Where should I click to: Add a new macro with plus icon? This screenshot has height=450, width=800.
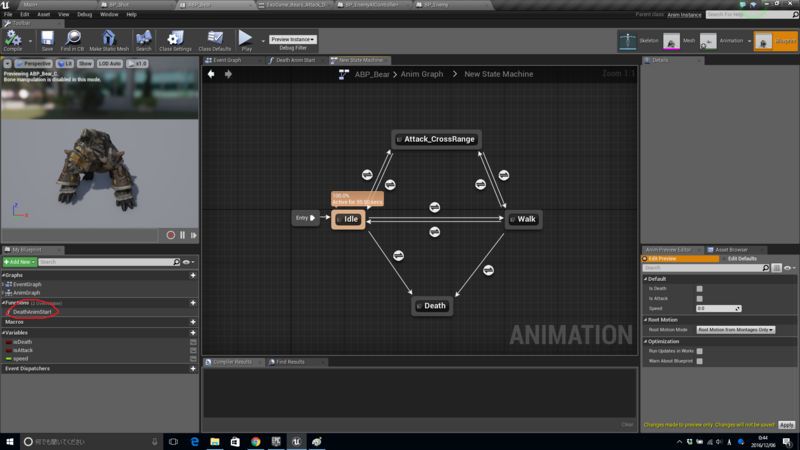pos(193,322)
